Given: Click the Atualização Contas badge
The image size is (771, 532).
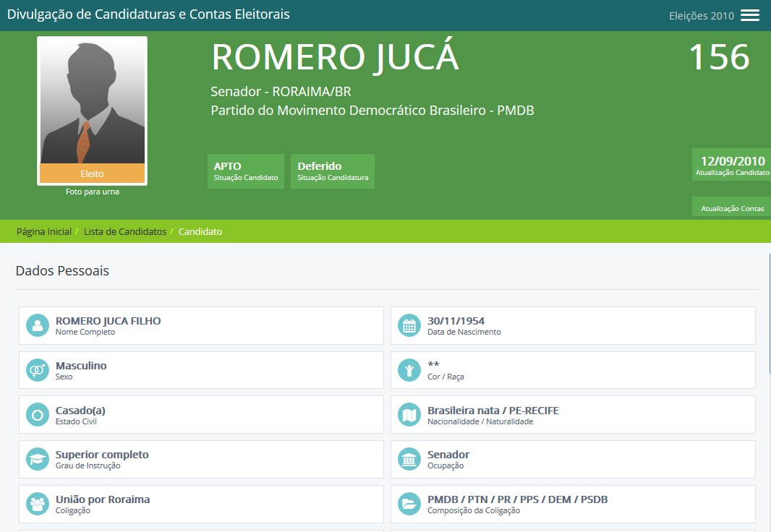Looking at the screenshot, I should [732, 207].
